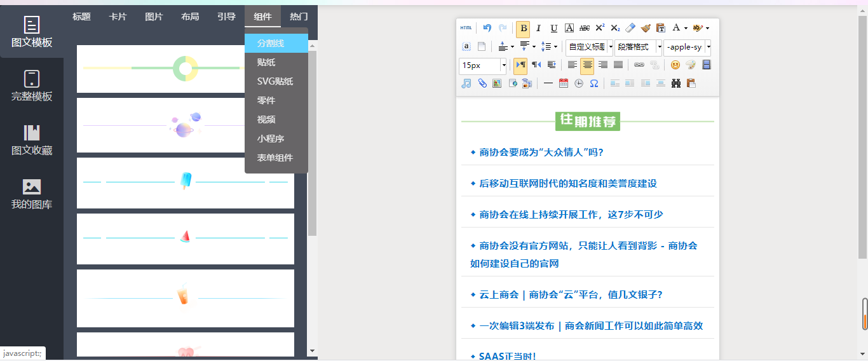Select 贴纸 from the component menu
Screen dimensions: 868x361
coord(266,62)
